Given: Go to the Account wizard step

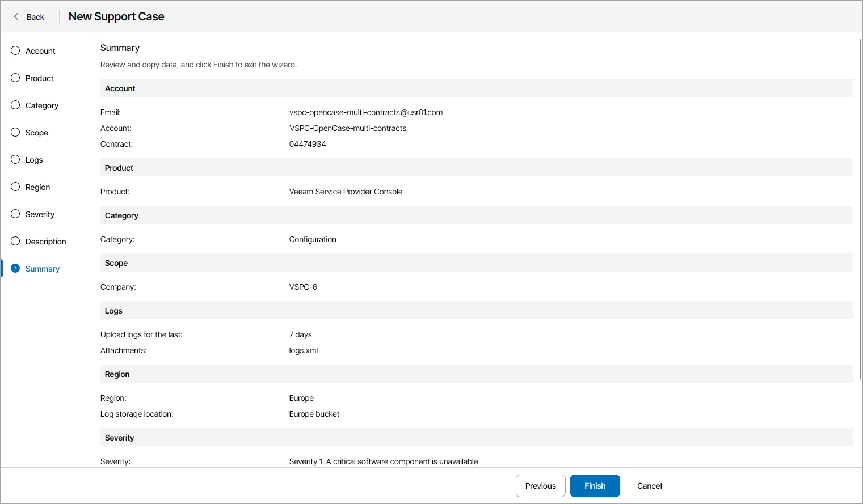Looking at the screenshot, I should (x=40, y=51).
